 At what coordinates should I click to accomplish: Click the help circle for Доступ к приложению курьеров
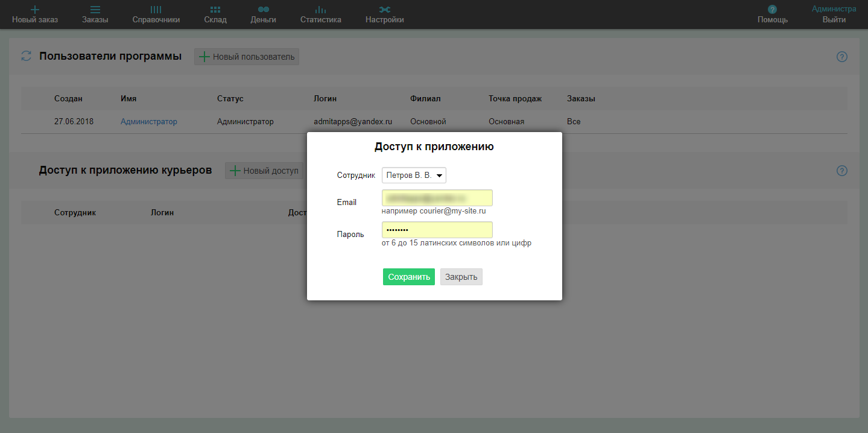click(841, 171)
